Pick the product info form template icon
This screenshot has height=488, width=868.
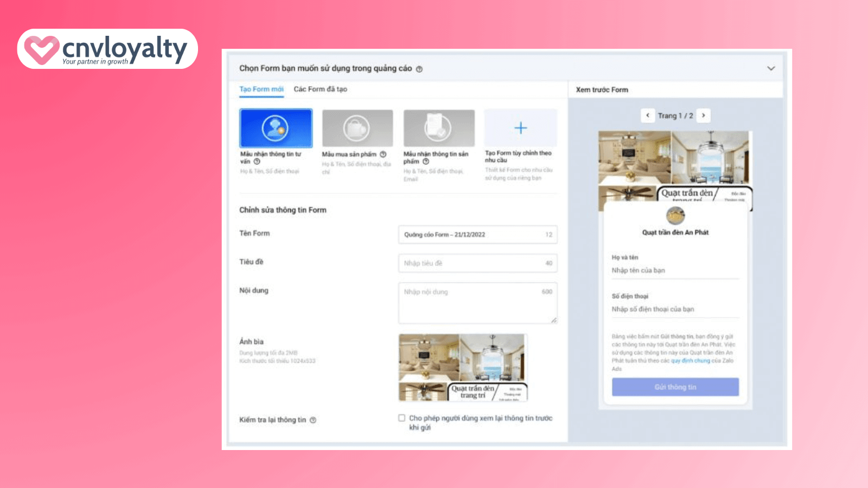(x=438, y=128)
